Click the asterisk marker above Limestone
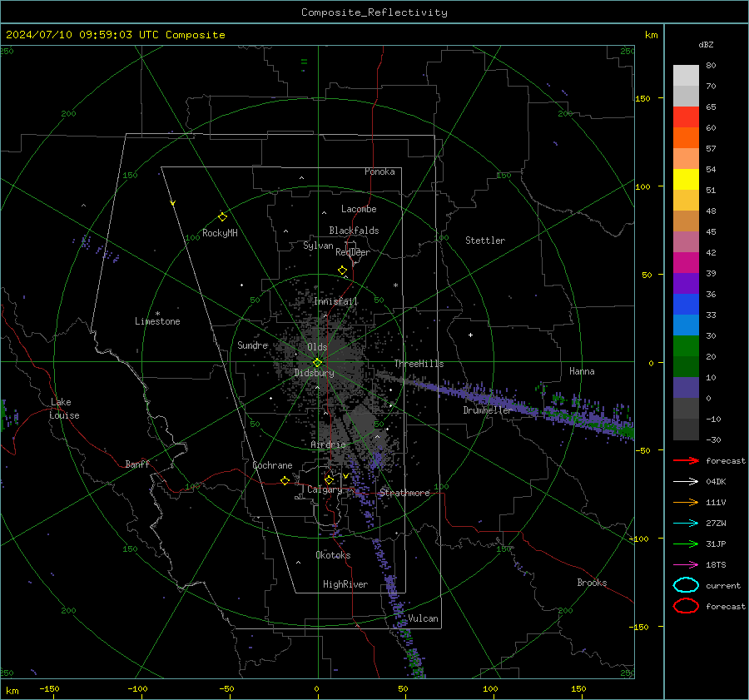This screenshot has width=749, height=700. coord(157,314)
